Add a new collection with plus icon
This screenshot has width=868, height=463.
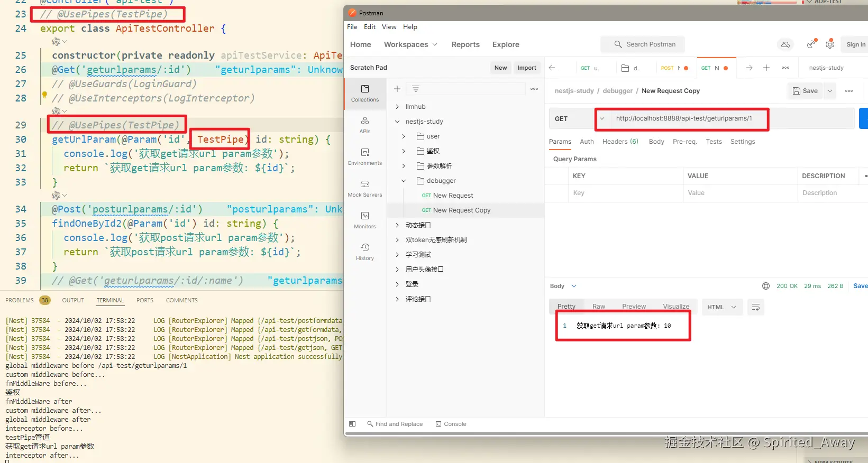click(x=397, y=89)
